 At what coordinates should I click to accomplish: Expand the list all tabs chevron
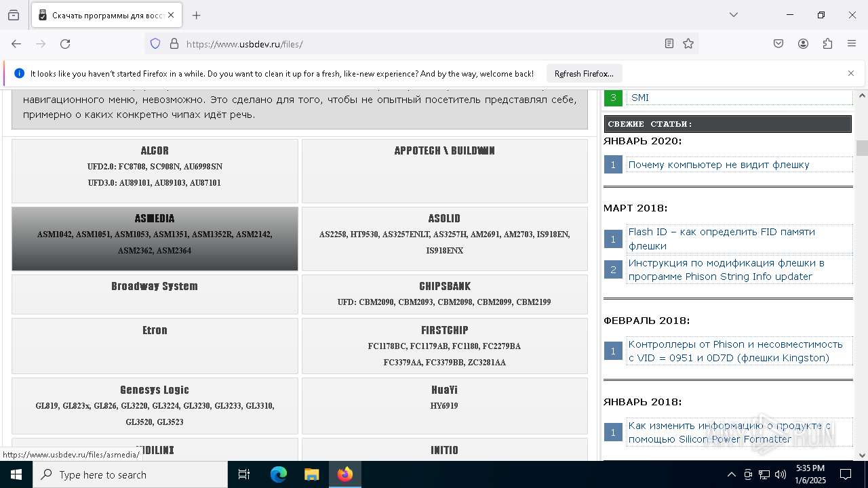(734, 15)
